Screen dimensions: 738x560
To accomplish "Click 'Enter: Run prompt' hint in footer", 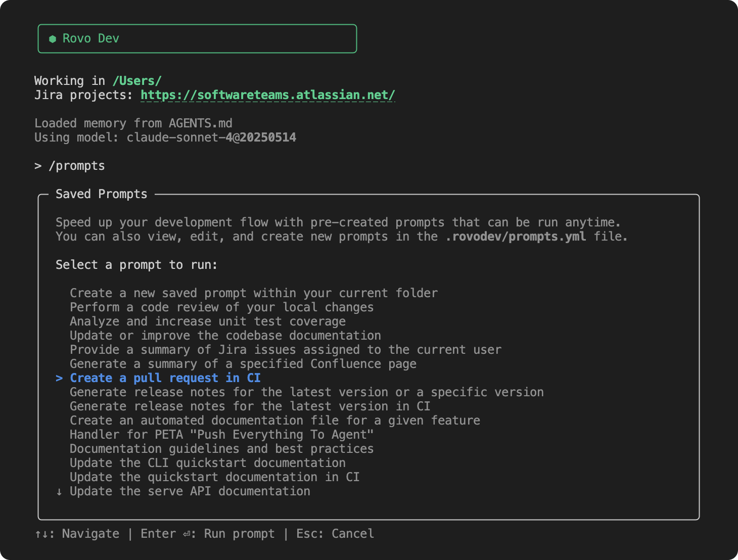I will [208, 534].
